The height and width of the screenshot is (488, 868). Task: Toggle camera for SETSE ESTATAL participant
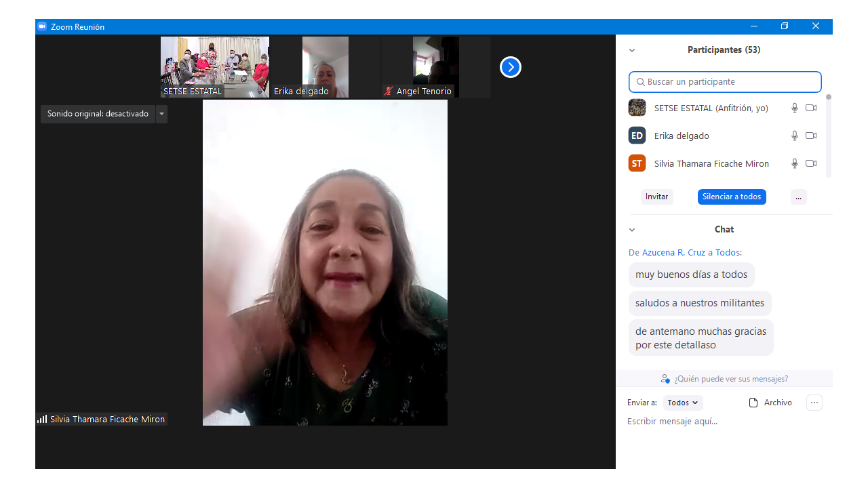coord(811,108)
